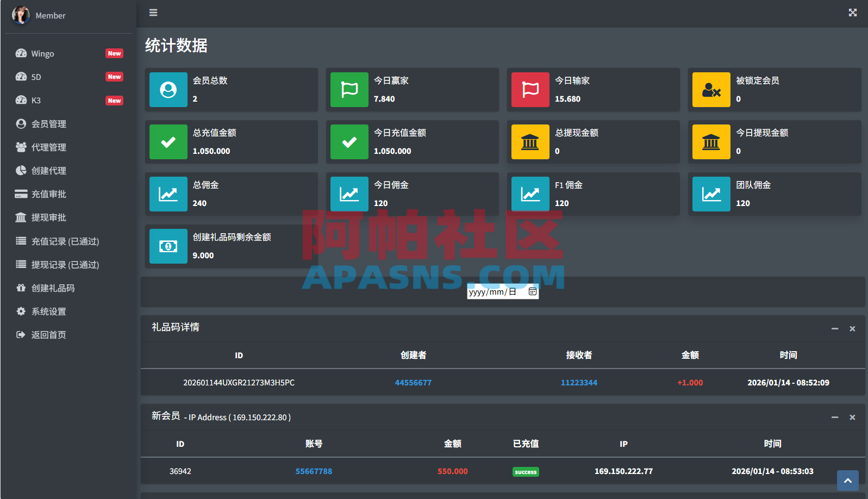The width and height of the screenshot is (868, 499).
Task: Click the green success badge
Action: [x=526, y=472]
